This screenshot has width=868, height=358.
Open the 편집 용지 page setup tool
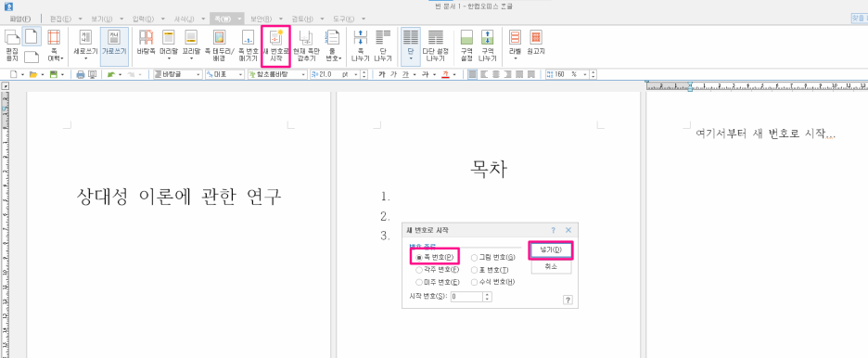[x=12, y=45]
